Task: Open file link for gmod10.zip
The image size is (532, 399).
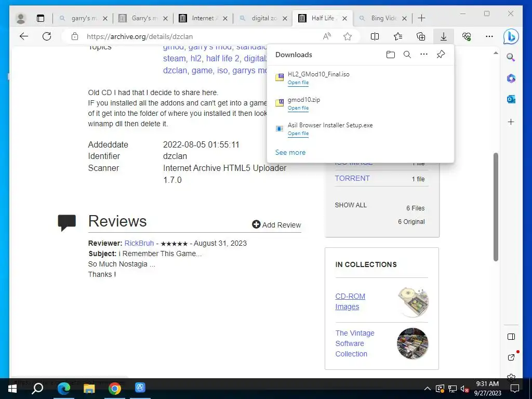Action: click(298, 108)
